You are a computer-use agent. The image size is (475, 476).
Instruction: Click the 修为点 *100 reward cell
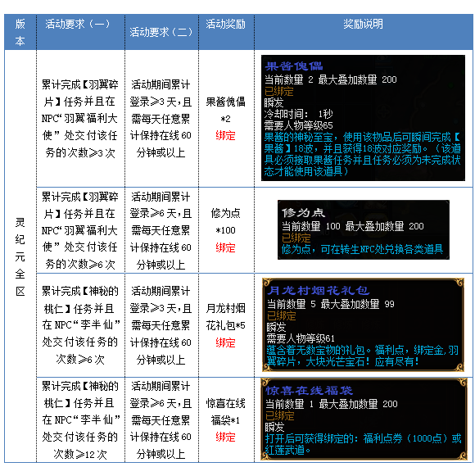click(x=226, y=230)
